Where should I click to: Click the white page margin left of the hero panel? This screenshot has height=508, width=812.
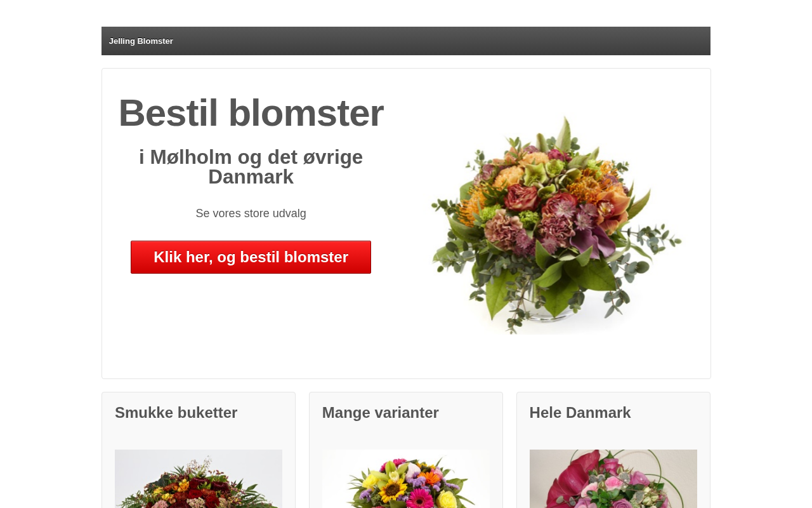point(51,222)
